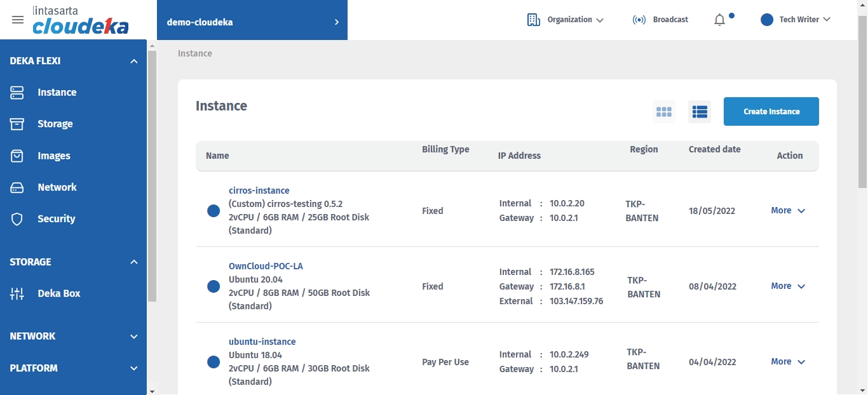Collapse the DEKA FLEXI section
The height and width of the screenshot is (395, 868).
pyautogui.click(x=133, y=61)
